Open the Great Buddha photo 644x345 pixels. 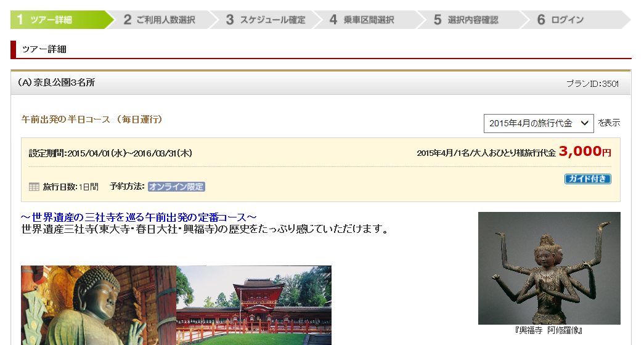(x=99, y=305)
